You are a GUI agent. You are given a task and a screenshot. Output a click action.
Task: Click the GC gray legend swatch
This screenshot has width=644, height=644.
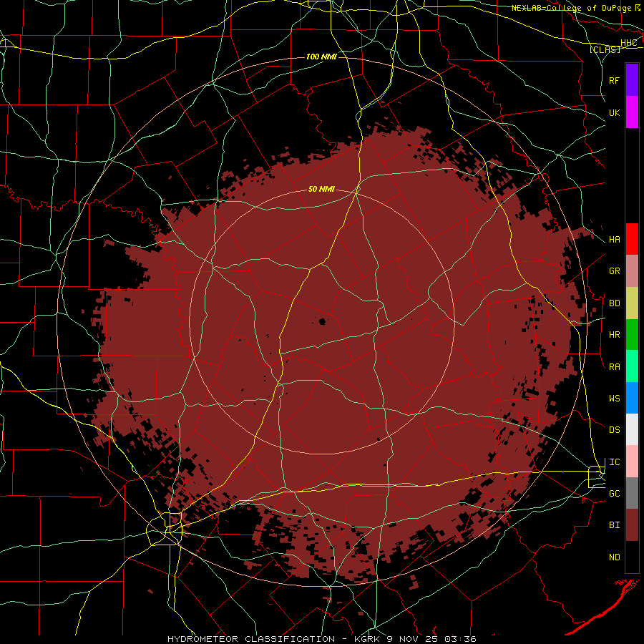tap(632, 493)
